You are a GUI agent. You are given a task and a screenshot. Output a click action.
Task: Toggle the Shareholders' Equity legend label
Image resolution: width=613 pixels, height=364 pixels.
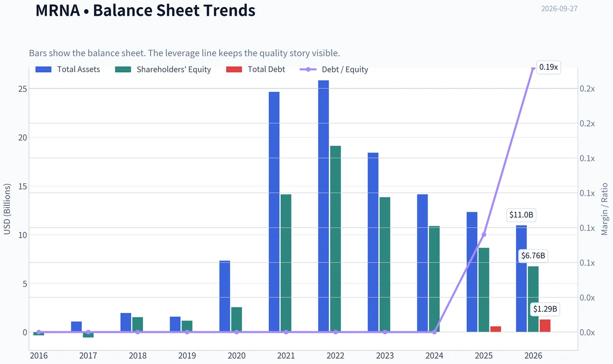[x=174, y=69]
